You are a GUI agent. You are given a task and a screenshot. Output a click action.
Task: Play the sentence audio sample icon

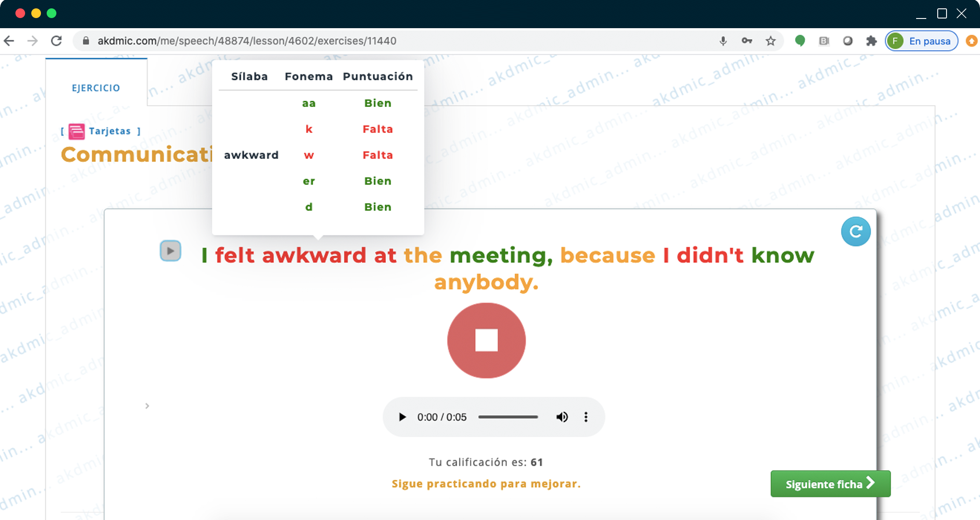click(x=170, y=251)
